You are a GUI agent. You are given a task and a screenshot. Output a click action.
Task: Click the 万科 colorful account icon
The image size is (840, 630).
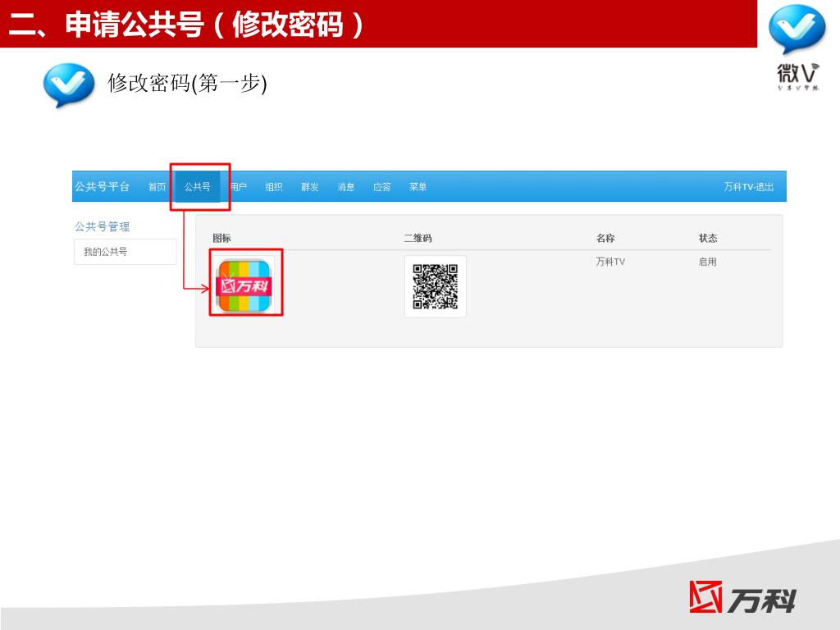point(244,285)
